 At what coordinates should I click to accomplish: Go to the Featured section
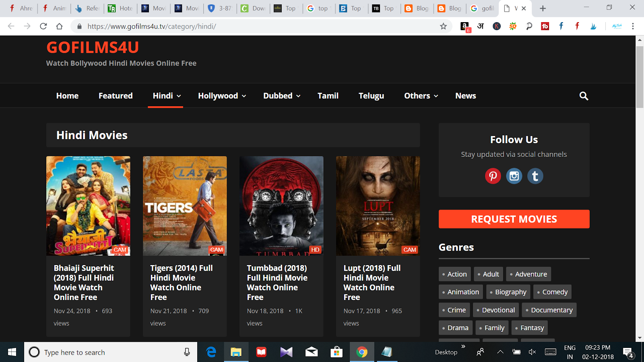click(116, 96)
